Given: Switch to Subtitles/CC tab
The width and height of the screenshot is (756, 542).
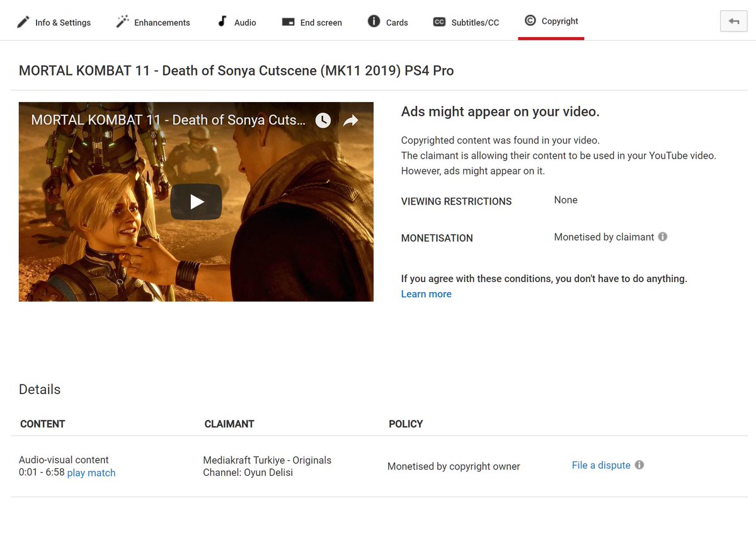Looking at the screenshot, I should 466,22.
